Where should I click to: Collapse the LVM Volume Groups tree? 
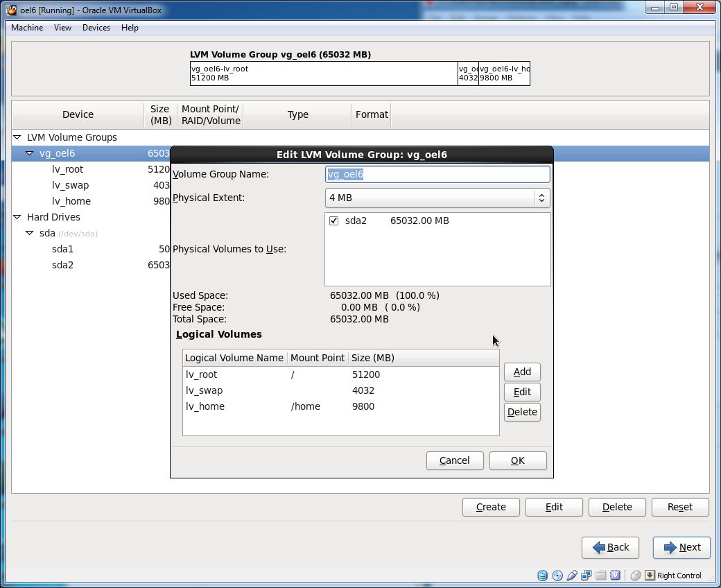(x=17, y=137)
